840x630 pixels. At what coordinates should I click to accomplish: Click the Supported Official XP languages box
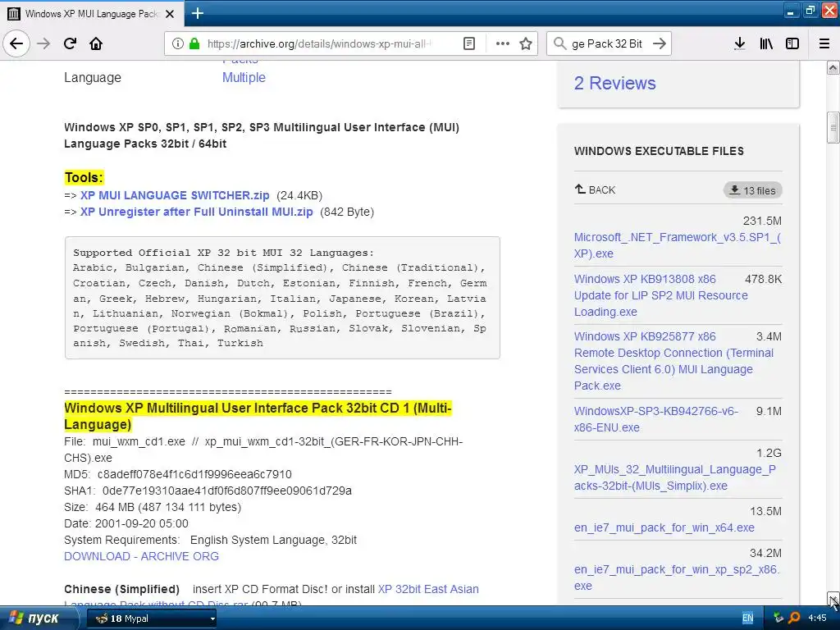point(282,298)
